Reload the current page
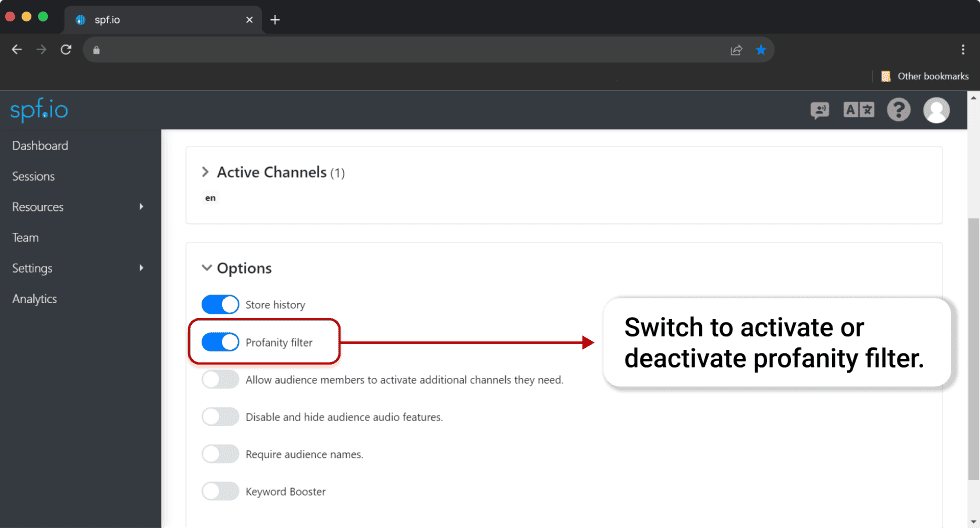The height and width of the screenshot is (528, 980). [x=66, y=49]
